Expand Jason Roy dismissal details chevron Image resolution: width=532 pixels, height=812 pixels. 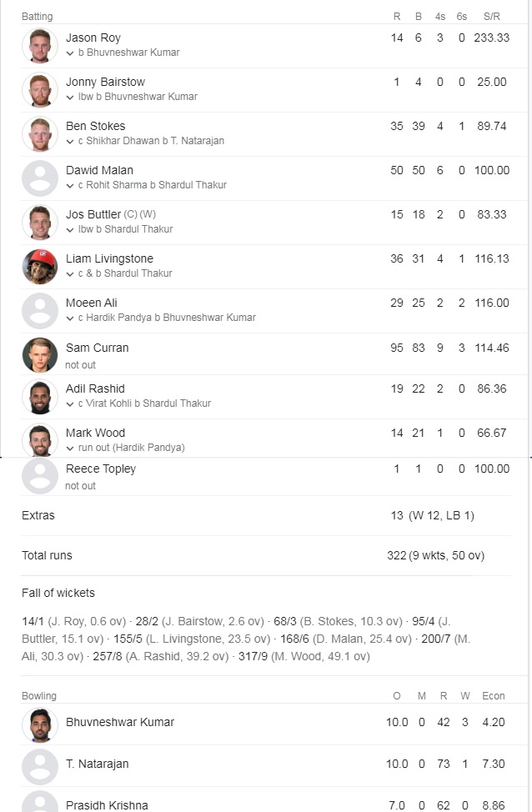70,53
